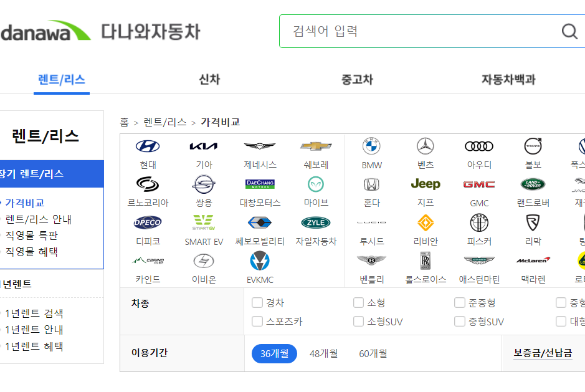
Task: Choose the Rivian (리비안) logo
Action: [x=426, y=222]
